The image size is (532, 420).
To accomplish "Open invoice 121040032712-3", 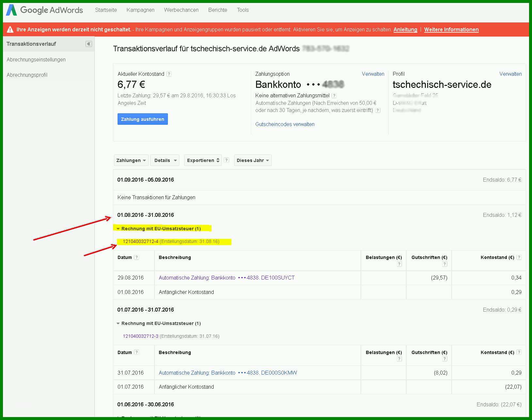I will click(x=140, y=336).
